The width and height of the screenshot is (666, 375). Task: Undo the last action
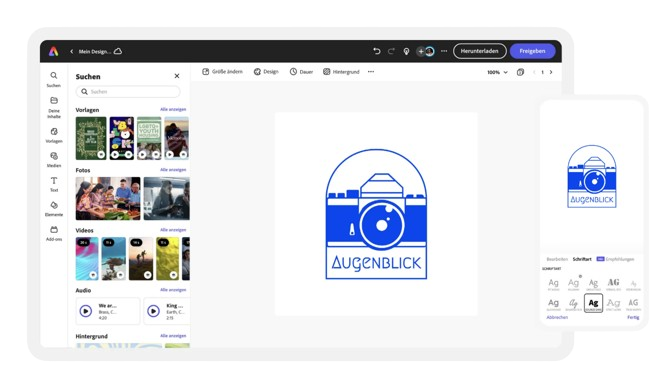coord(376,51)
